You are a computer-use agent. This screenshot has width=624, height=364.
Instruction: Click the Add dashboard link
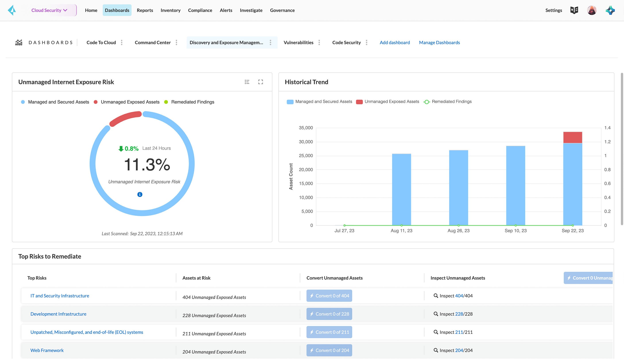(x=395, y=43)
